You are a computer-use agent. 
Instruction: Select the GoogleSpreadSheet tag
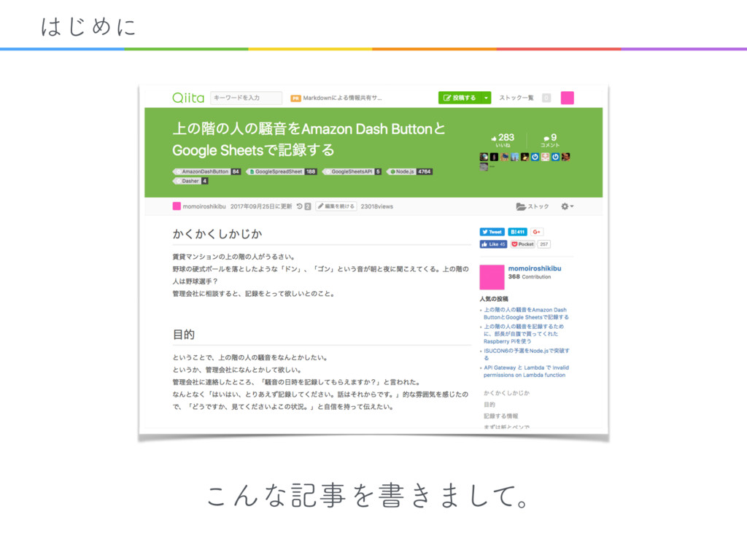click(281, 171)
